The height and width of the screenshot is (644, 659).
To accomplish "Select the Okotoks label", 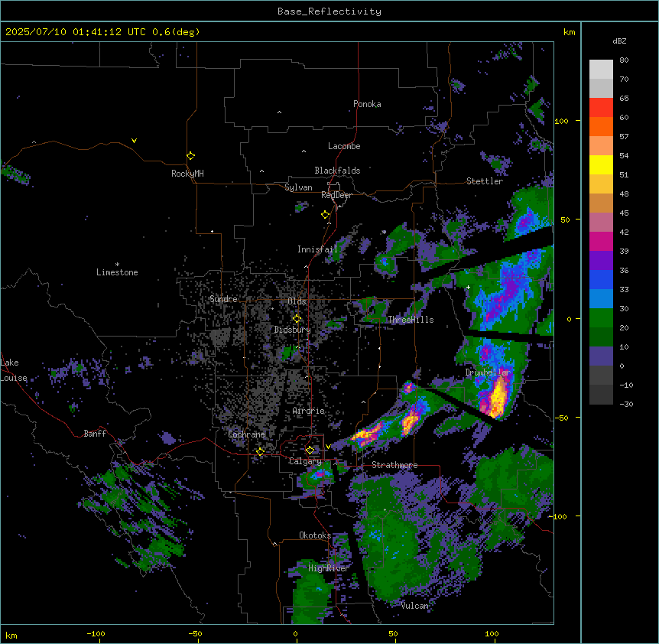I will 315,535.
